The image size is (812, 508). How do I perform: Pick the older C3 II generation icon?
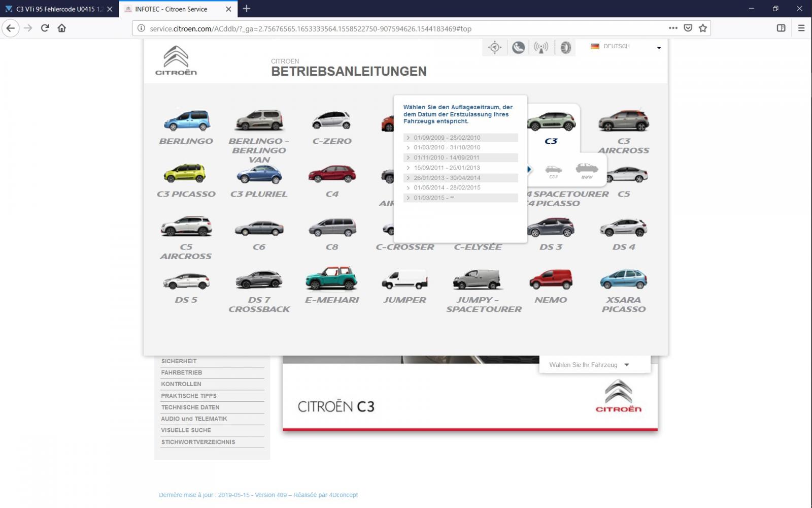coord(554,171)
